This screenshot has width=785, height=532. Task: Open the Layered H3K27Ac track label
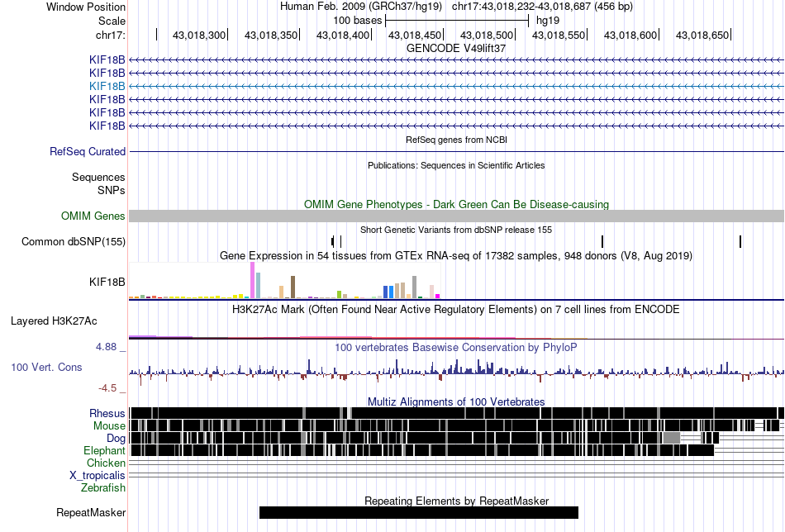tap(54, 321)
